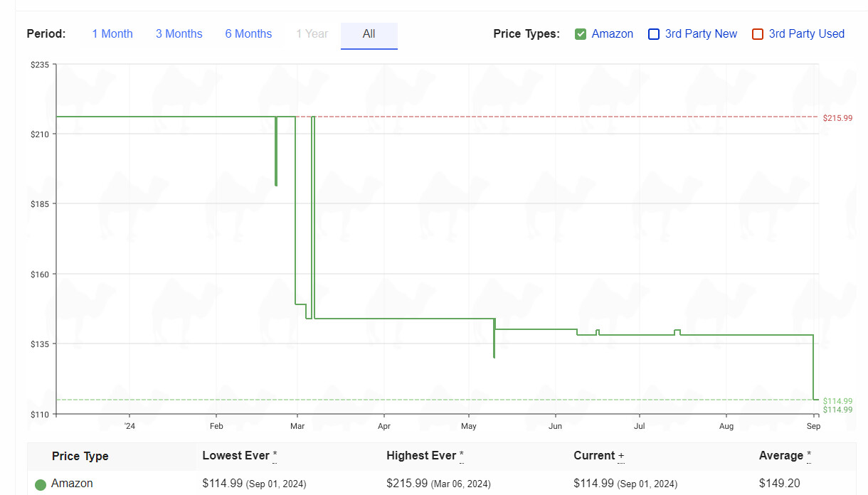Click the green $114.99 lowest price label
Image resolution: width=868 pixels, height=495 pixels.
837,401
